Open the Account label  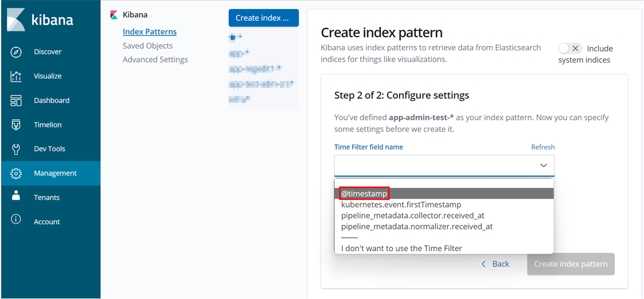[47, 222]
